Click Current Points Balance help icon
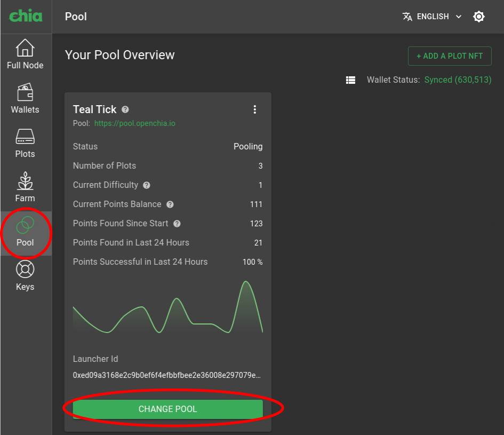Image resolution: width=504 pixels, height=435 pixels. pos(170,204)
